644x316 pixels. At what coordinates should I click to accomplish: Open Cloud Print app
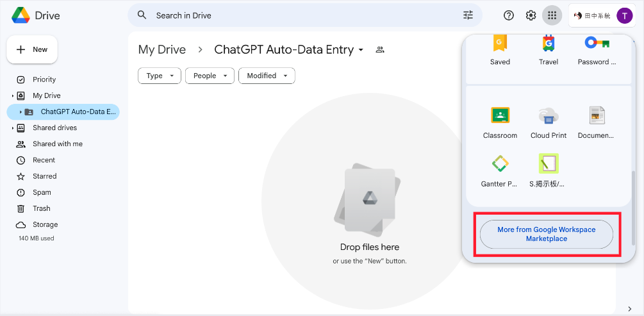pyautogui.click(x=549, y=122)
